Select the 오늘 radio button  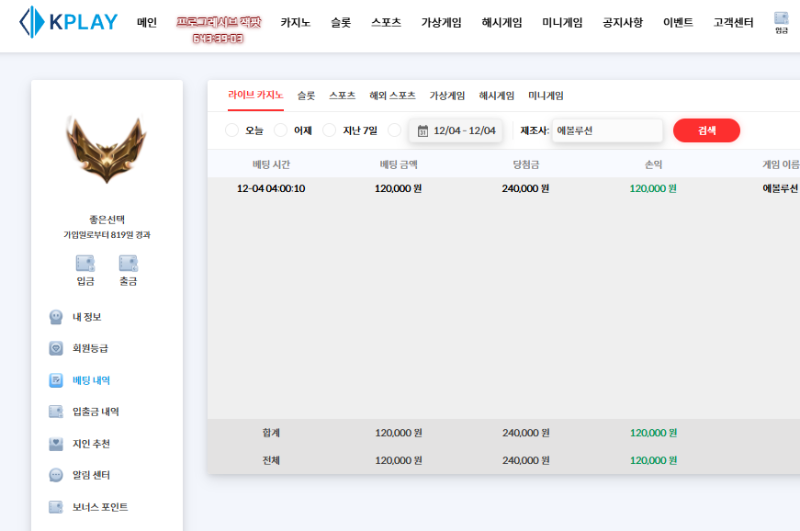tap(232, 130)
